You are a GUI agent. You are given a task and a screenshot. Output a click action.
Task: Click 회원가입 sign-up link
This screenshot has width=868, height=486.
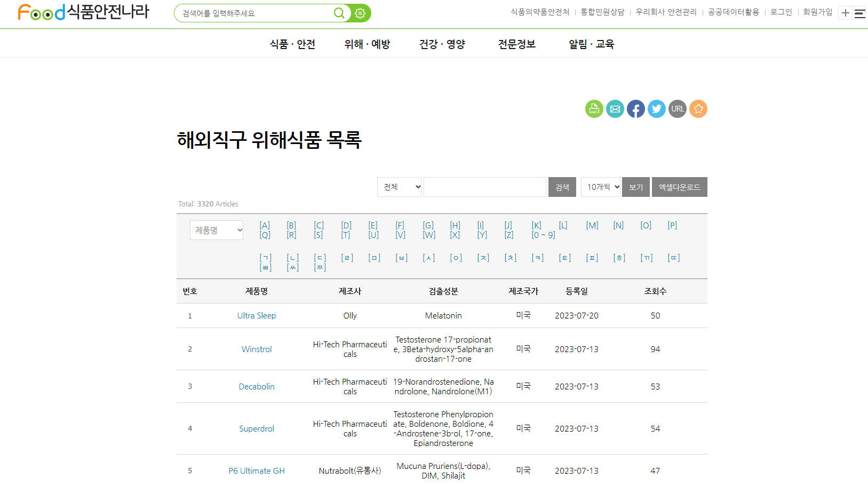pos(817,12)
